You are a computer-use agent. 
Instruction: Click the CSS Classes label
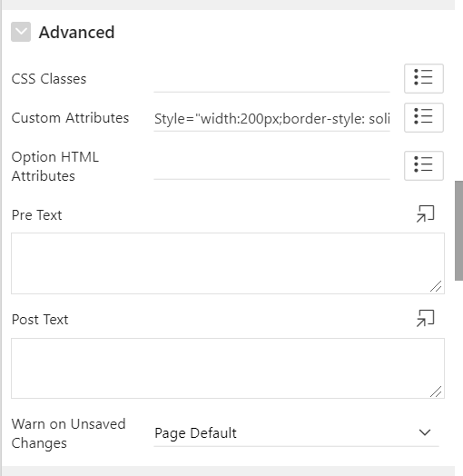(x=49, y=79)
